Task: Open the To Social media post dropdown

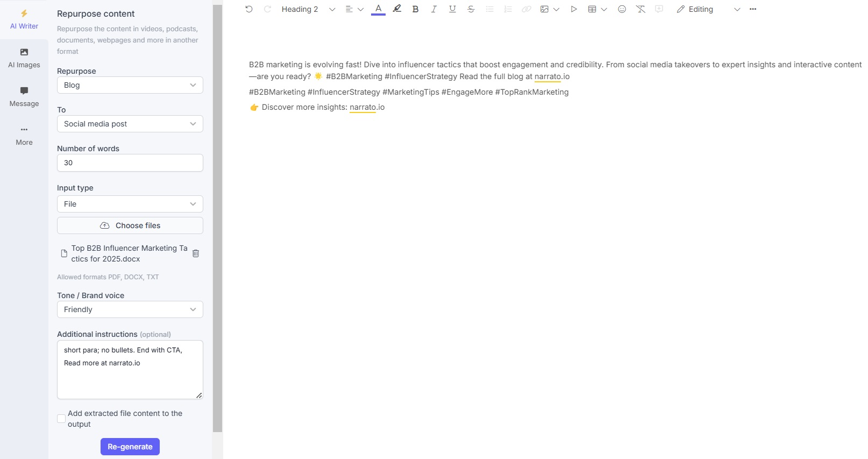Action: (x=130, y=124)
